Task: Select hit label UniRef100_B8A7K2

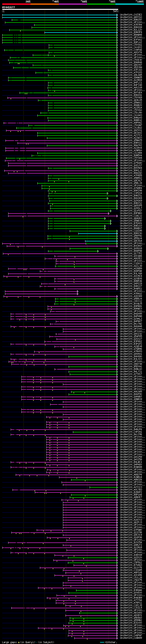Action: tap(131, 145)
